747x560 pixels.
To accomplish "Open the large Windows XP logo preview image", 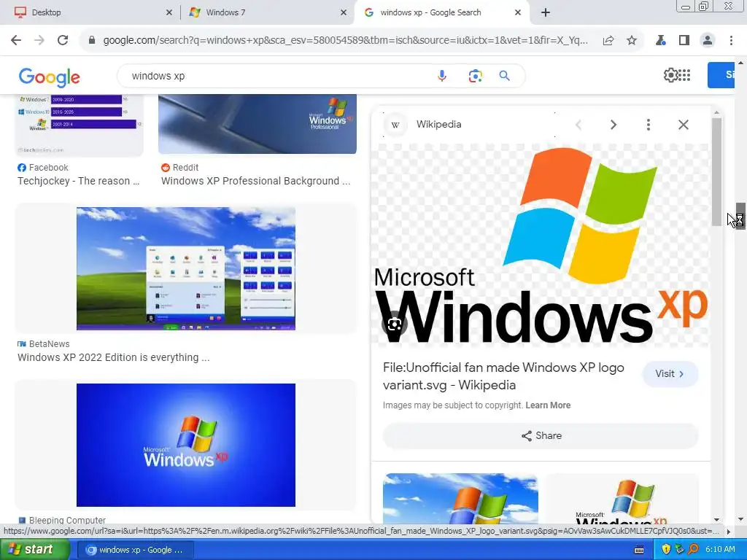I will (541, 245).
